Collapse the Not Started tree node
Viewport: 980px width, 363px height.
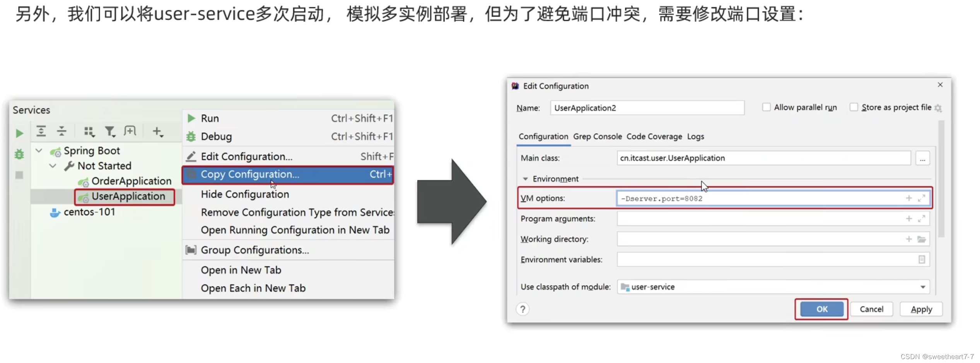click(x=53, y=166)
